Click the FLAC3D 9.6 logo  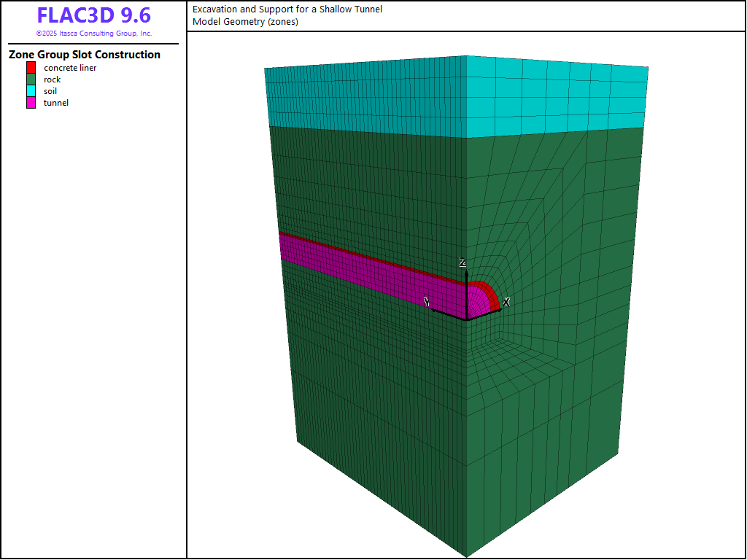point(93,16)
